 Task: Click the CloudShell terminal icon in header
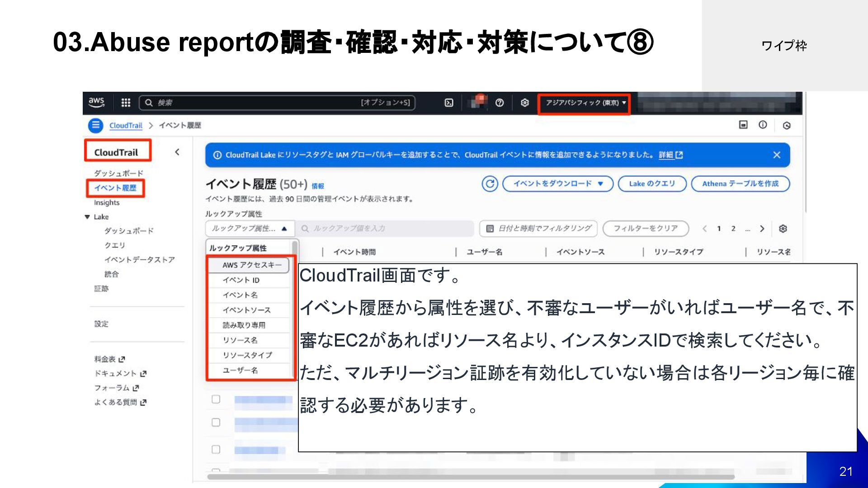(448, 103)
